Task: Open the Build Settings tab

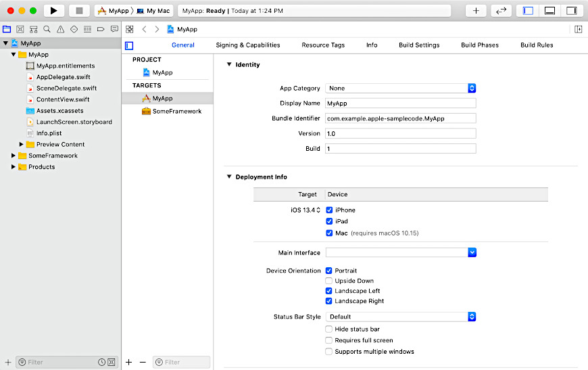Action: coord(419,45)
